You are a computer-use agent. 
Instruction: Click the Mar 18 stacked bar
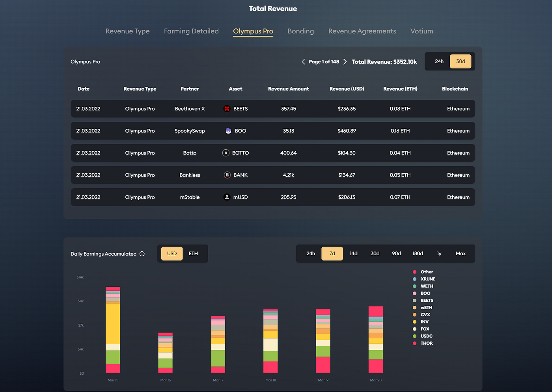click(270, 341)
